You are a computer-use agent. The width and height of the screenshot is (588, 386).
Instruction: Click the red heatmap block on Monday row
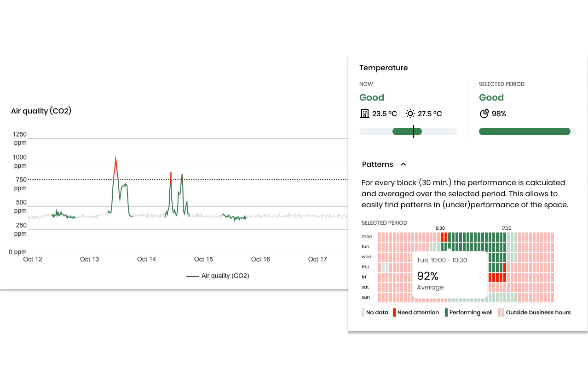(444, 237)
